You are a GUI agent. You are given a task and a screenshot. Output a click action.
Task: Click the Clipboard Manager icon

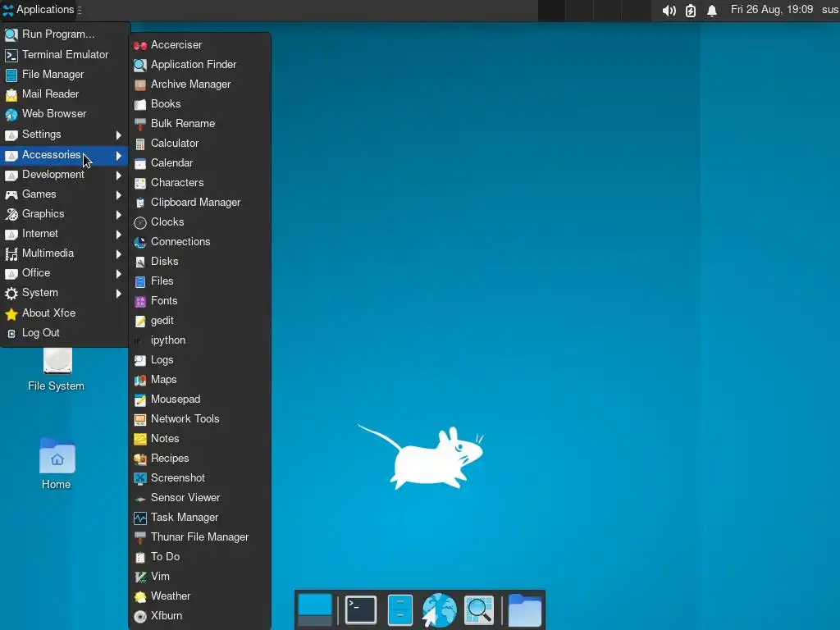pyautogui.click(x=139, y=203)
